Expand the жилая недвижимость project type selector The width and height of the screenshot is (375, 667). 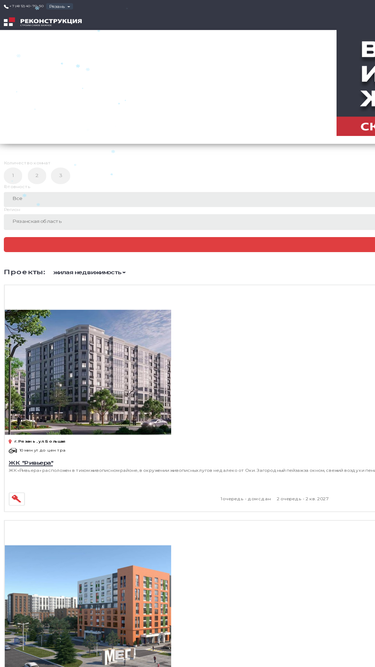pos(89,272)
